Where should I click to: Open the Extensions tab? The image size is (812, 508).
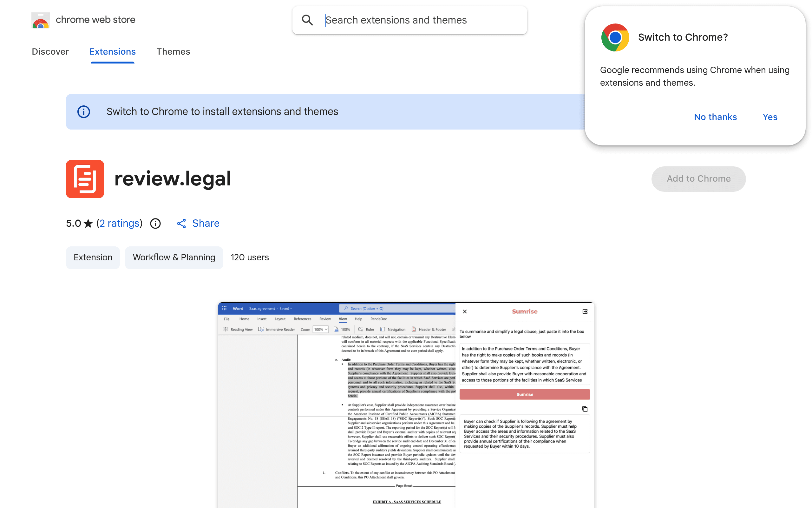(x=112, y=51)
